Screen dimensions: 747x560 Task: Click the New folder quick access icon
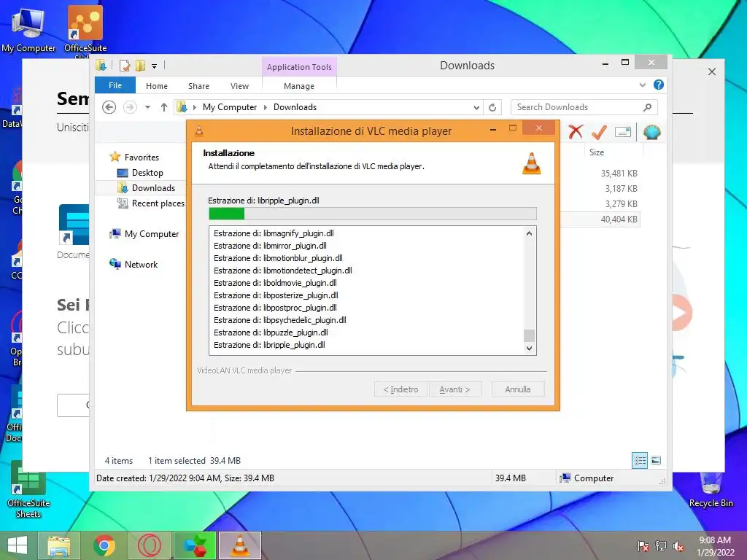140,66
